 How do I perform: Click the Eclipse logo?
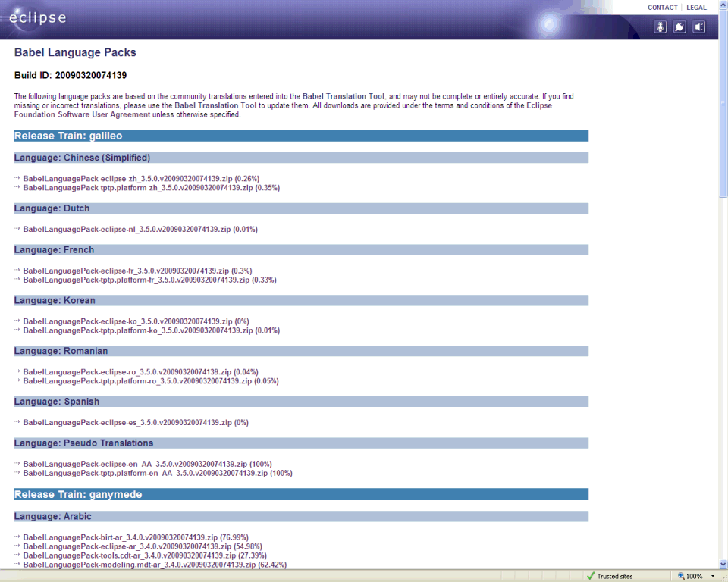(37, 18)
